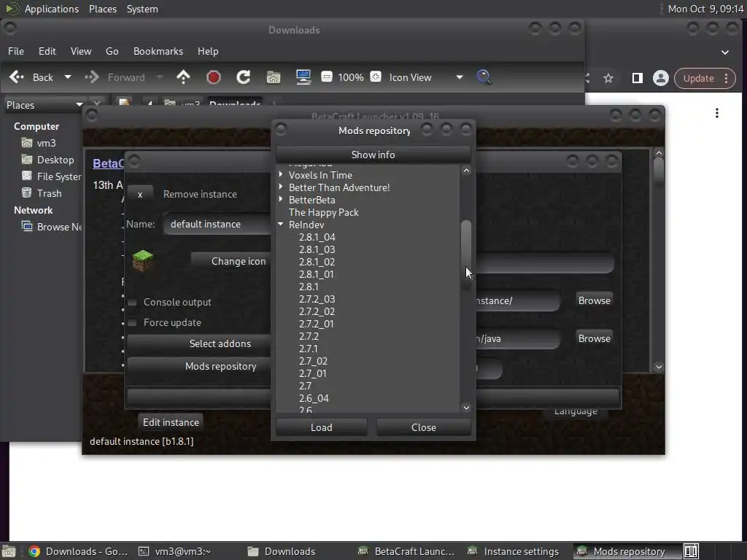
Task: Click the red Stop loading icon
Action: coord(214,77)
